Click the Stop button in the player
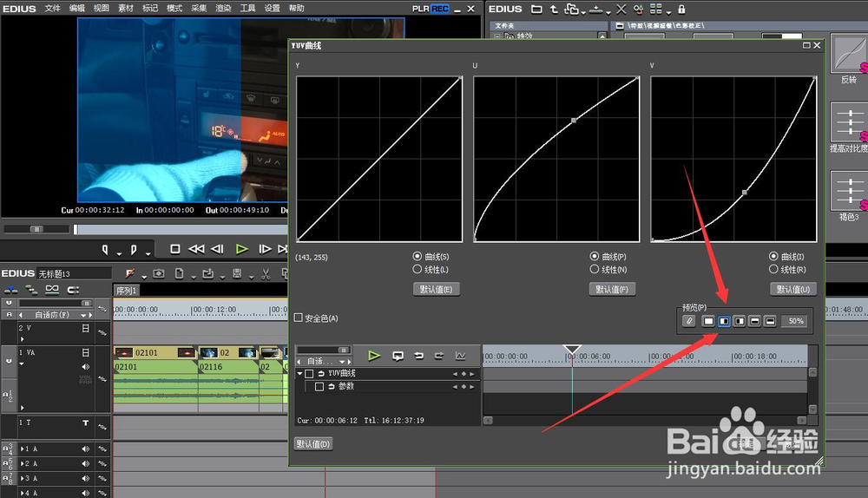 [175, 249]
